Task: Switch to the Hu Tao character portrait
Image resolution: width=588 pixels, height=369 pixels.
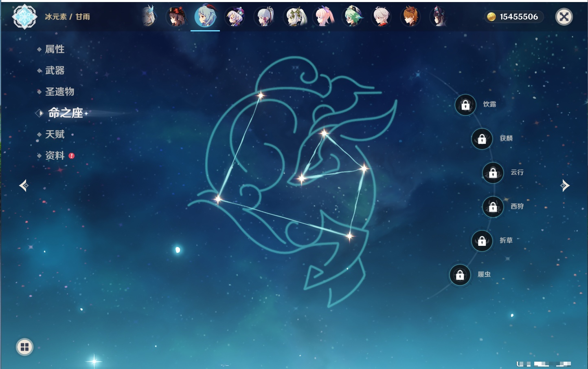Action: tap(176, 17)
